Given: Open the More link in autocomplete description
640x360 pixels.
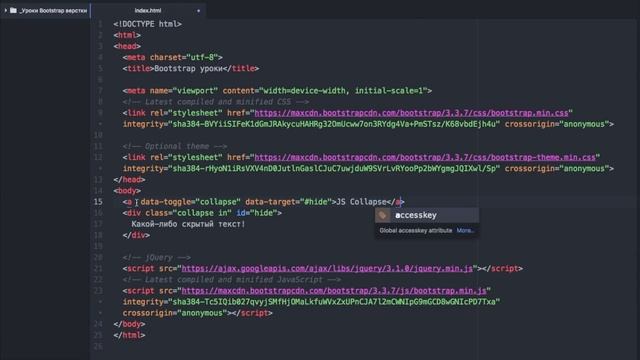Looking at the screenshot, I should 465,231.
